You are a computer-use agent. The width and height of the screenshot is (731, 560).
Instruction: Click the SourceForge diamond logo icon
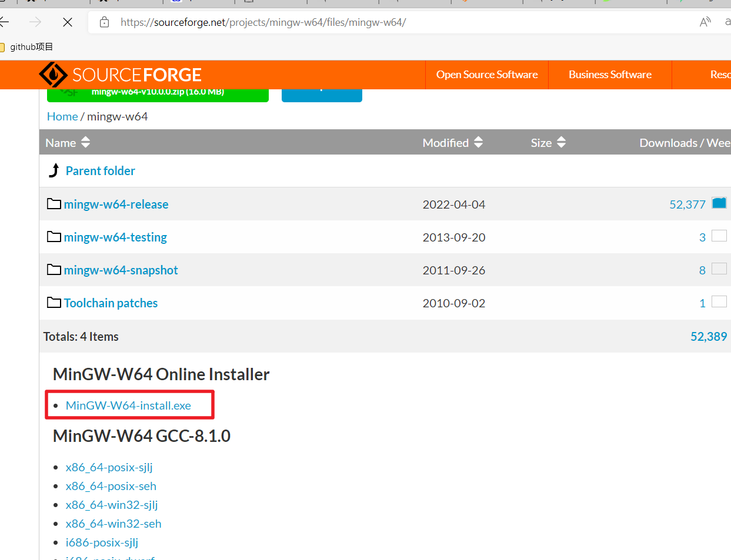tap(54, 75)
